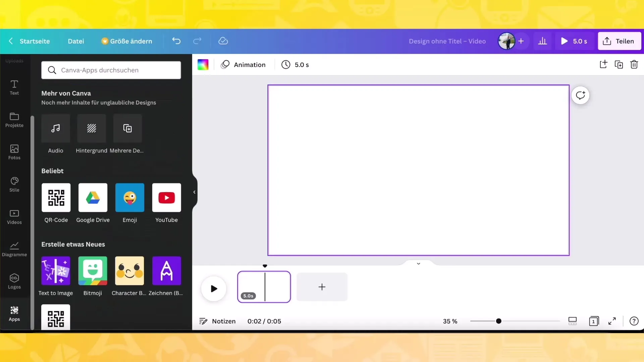Open the Text tool panel

[x=14, y=87]
